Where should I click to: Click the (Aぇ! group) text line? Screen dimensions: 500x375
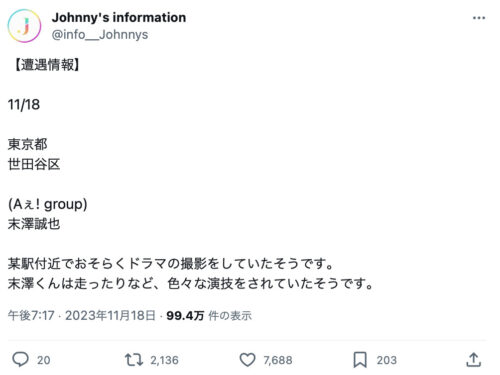coord(48,204)
